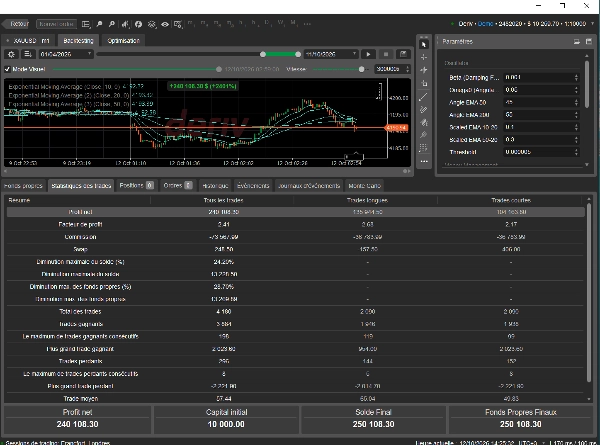Open the Statistiques des trades tab
This screenshot has height=445, width=600.
point(81,186)
